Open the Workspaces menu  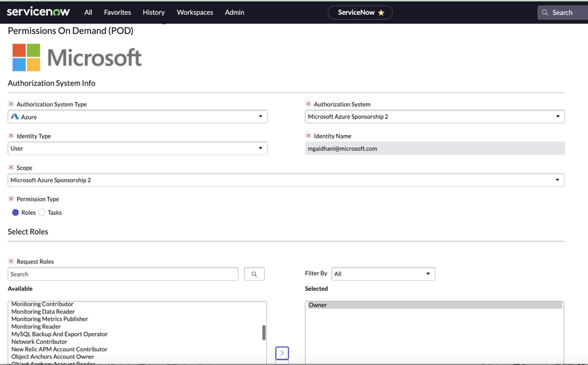tap(194, 12)
